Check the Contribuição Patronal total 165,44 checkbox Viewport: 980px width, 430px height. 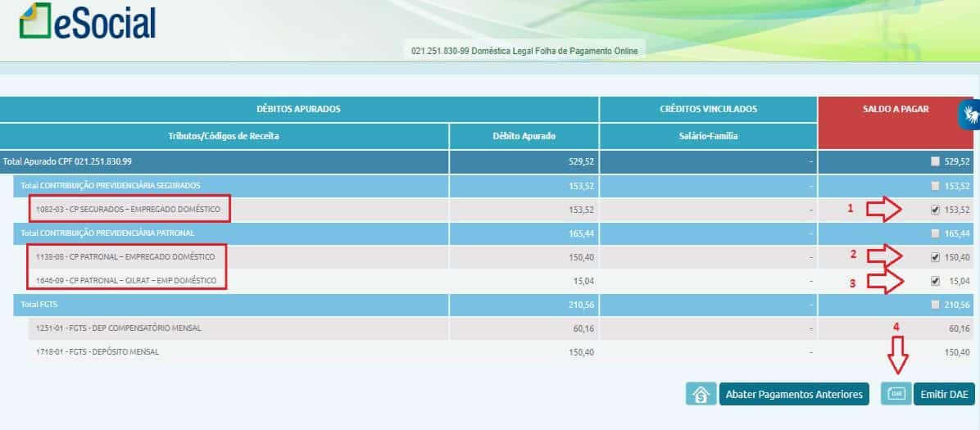coord(935,233)
